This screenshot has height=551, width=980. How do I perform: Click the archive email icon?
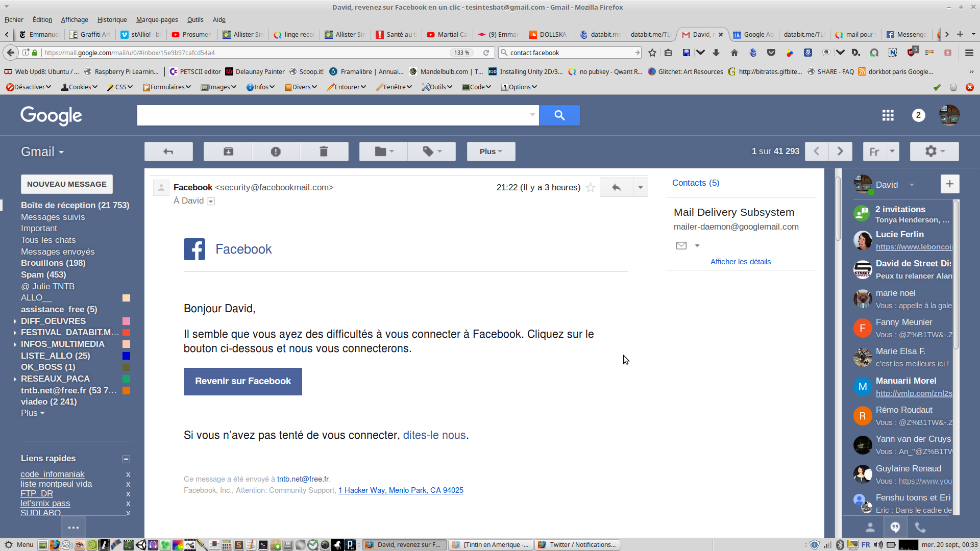[x=228, y=152]
